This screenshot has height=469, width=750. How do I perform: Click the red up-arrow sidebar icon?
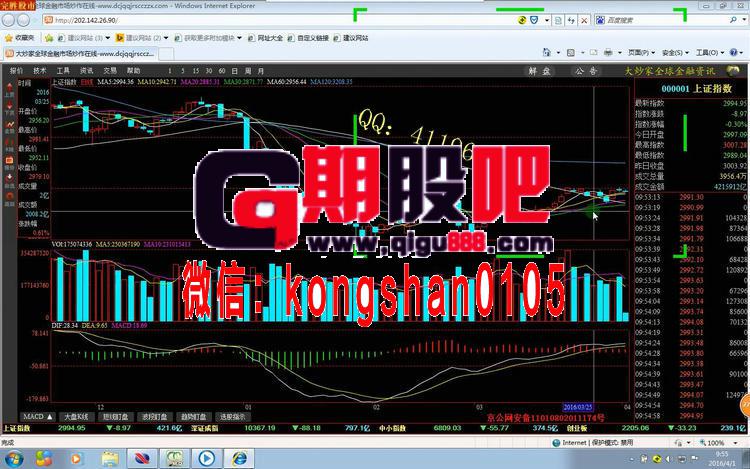click(9, 89)
